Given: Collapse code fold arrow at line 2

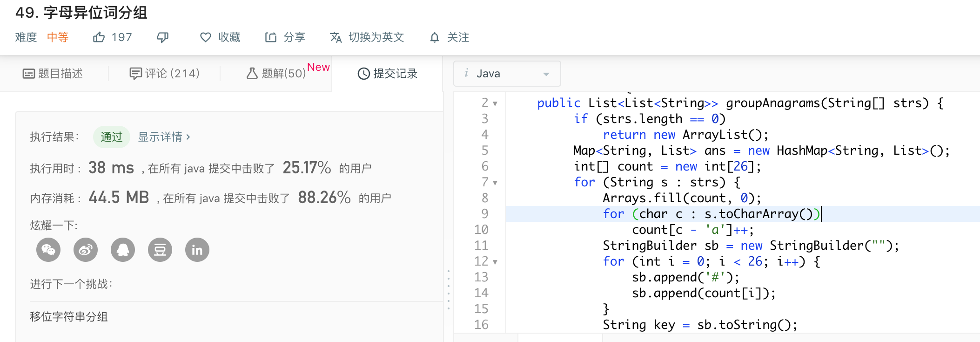Looking at the screenshot, I should tap(495, 103).
